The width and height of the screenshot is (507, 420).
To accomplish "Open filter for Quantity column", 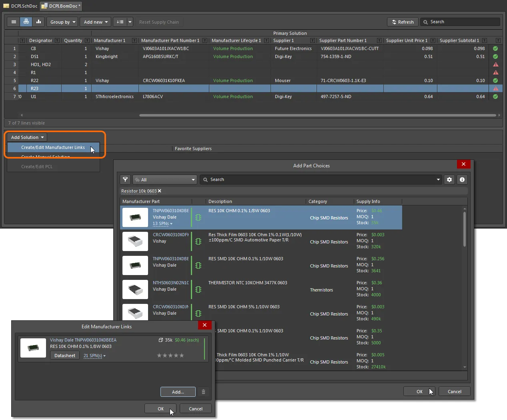I will 87,40.
